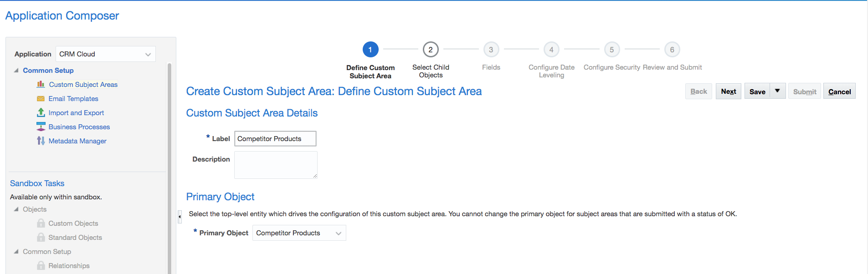Image resolution: width=868 pixels, height=274 pixels.
Task: Collapse the Objects tree node
Action: pyautogui.click(x=16, y=209)
